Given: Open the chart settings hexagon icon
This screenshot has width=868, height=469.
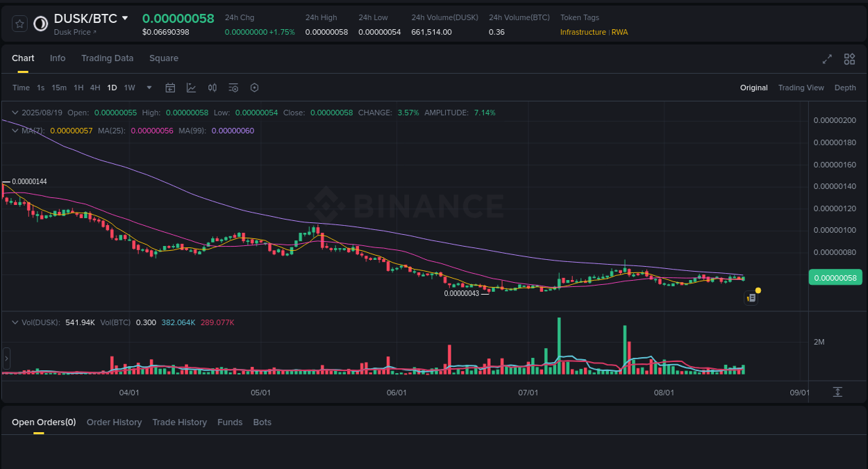Looking at the screenshot, I should [254, 88].
